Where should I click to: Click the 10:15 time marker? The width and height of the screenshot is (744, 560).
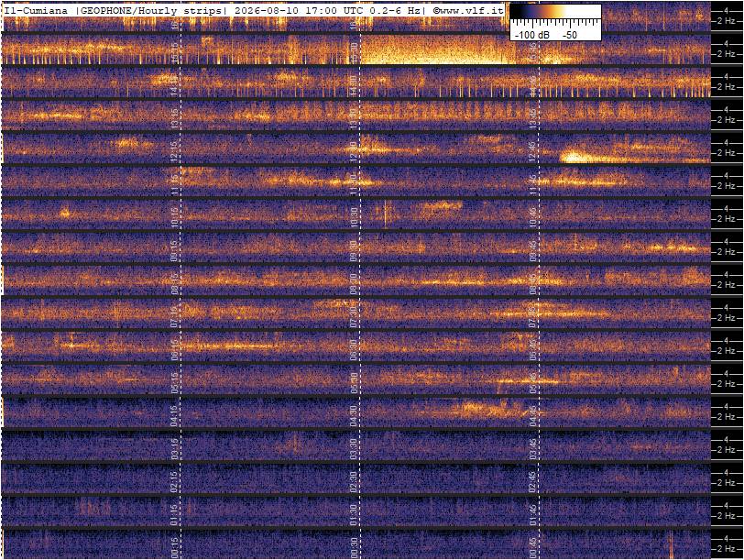pyautogui.click(x=175, y=217)
